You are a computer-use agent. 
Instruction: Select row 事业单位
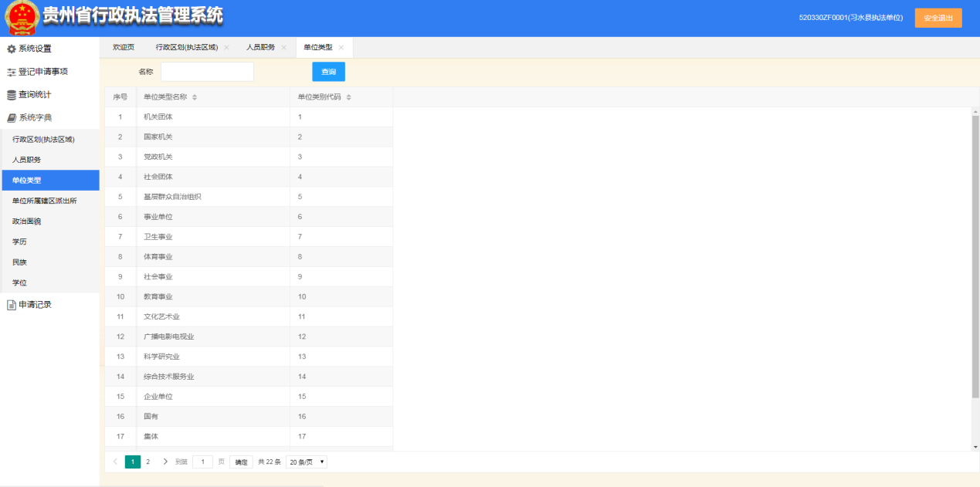[x=249, y=217]
